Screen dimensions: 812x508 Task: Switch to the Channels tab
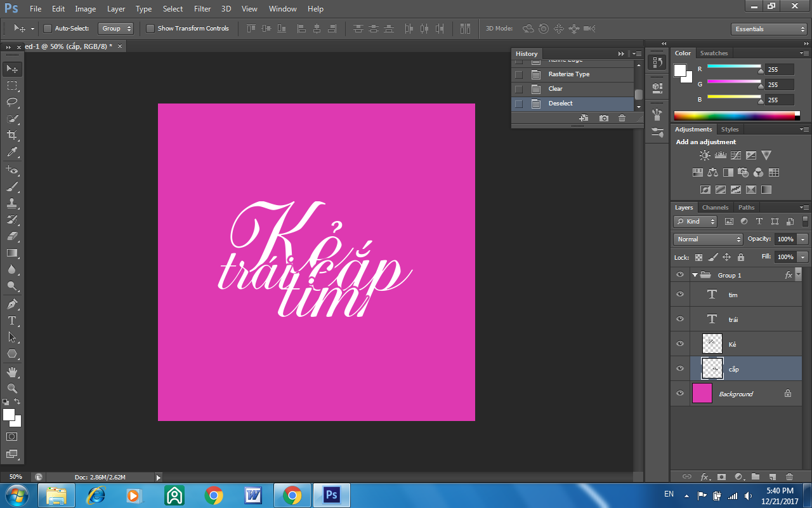pyautogui.click(x=715, y=208)
